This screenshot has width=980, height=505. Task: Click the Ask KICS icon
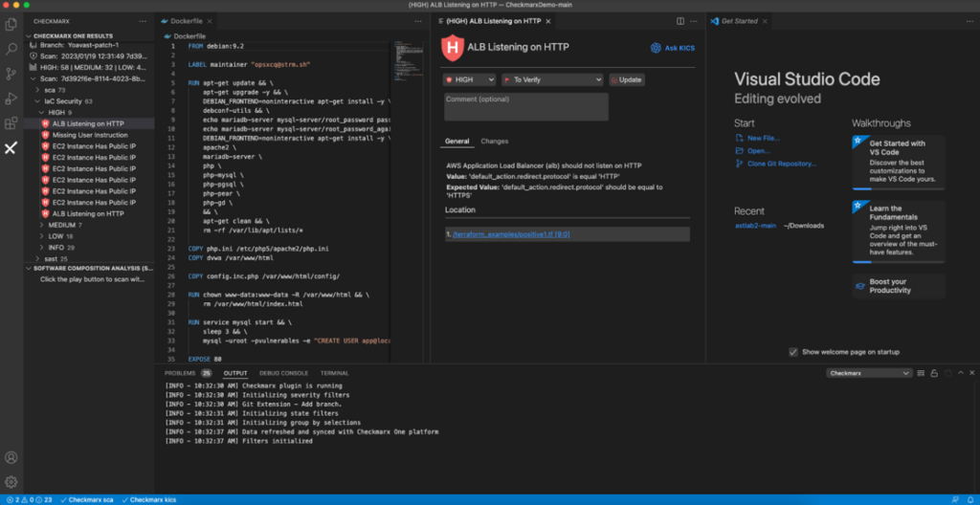[x=656, y=48]
